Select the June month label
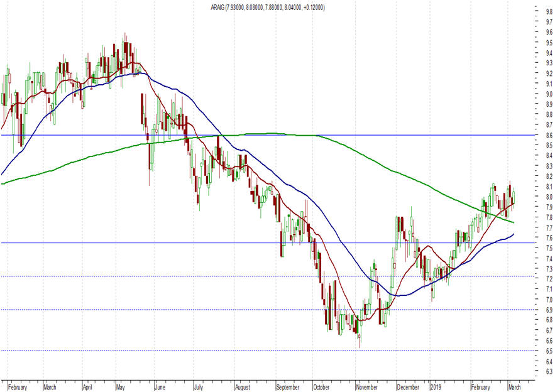This screenshot has width=555, height=392. click(160, 387)
